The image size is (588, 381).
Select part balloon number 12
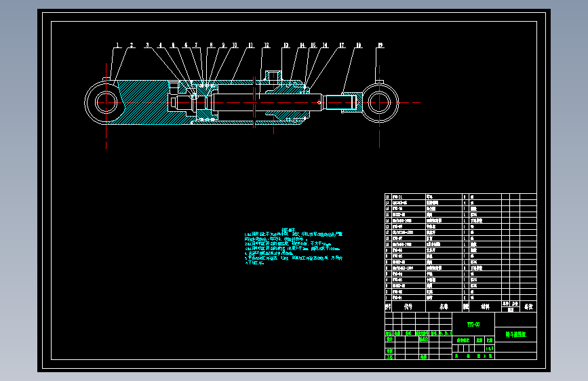(x=267, y=45)
